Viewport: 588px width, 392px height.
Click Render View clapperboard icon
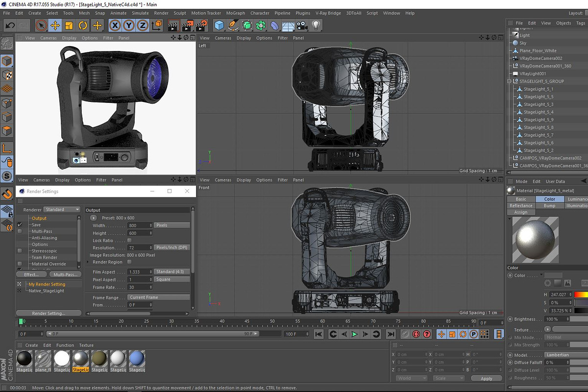point(173,25)
